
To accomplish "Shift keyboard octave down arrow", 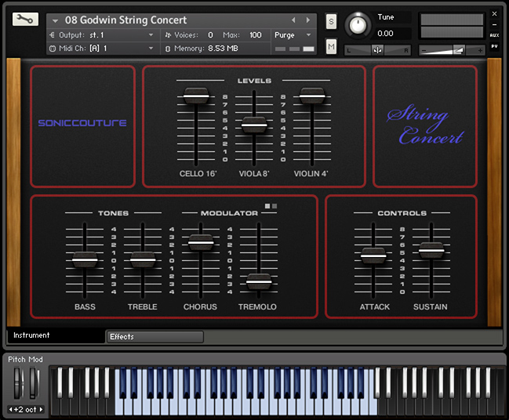I will click(10, 410).
